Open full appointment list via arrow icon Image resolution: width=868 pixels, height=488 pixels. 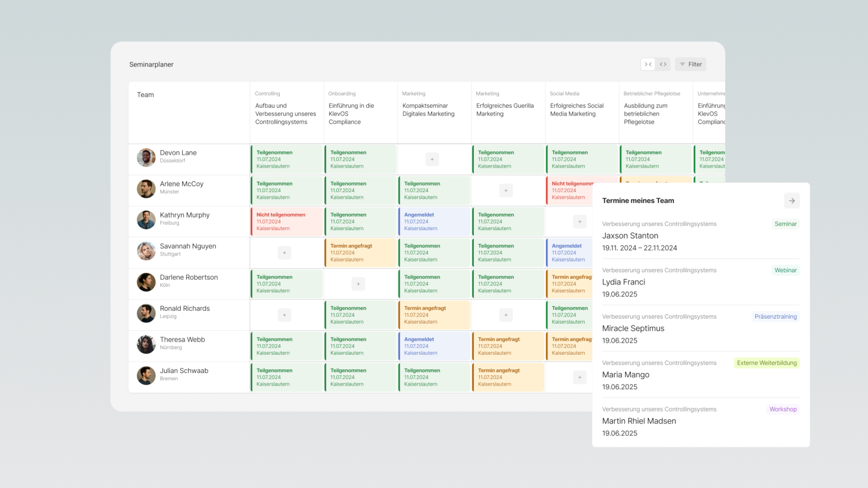[791, 200]
